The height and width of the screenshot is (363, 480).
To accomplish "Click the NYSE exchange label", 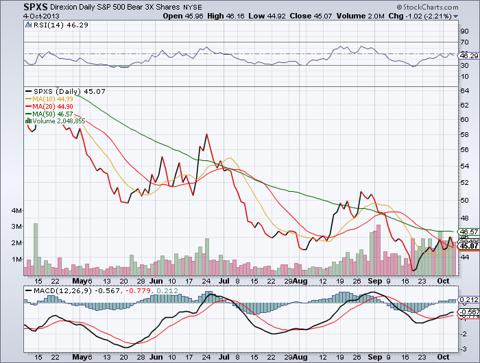I will click(x=192, y=7).
